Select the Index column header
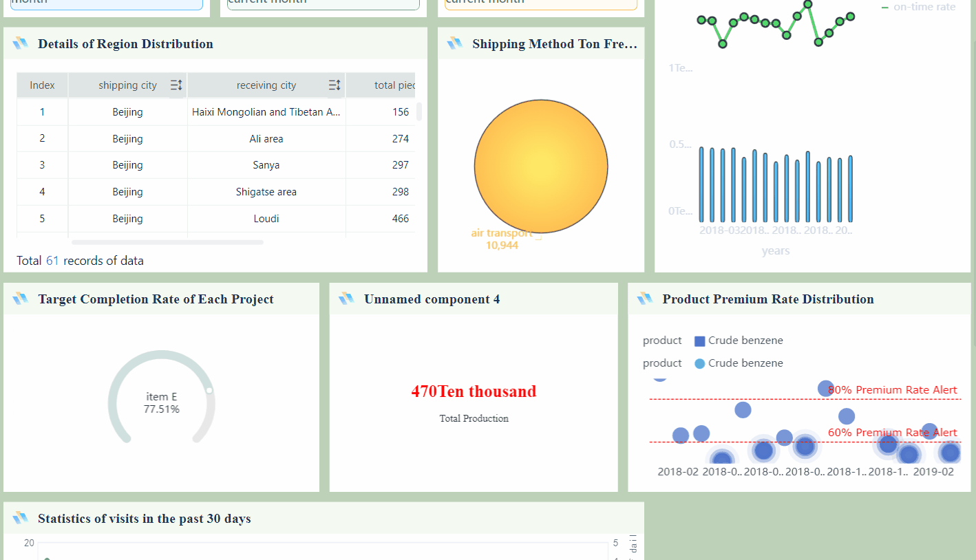Viewport: 976px width, 560px height. click(x=42, y=85)
